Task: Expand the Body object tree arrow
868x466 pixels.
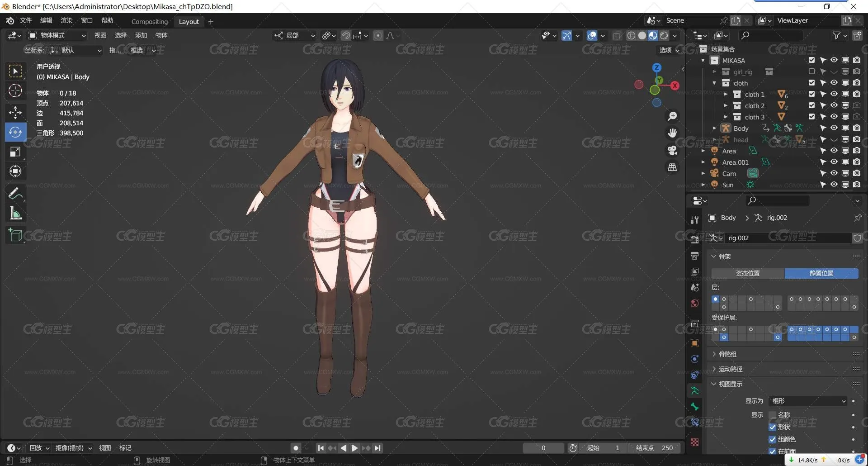Action: (x=714, y=128)
